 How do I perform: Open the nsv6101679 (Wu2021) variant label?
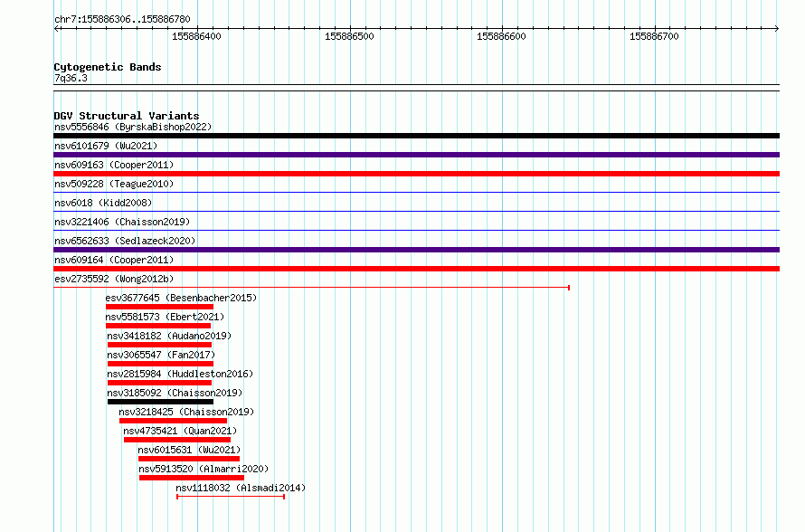(106, 146)
